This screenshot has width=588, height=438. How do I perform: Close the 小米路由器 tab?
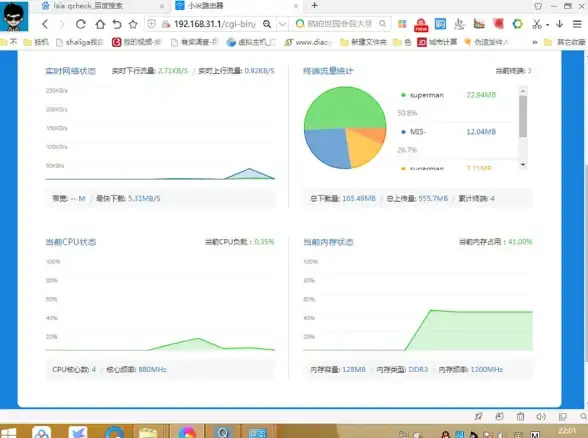coord(296,6)
